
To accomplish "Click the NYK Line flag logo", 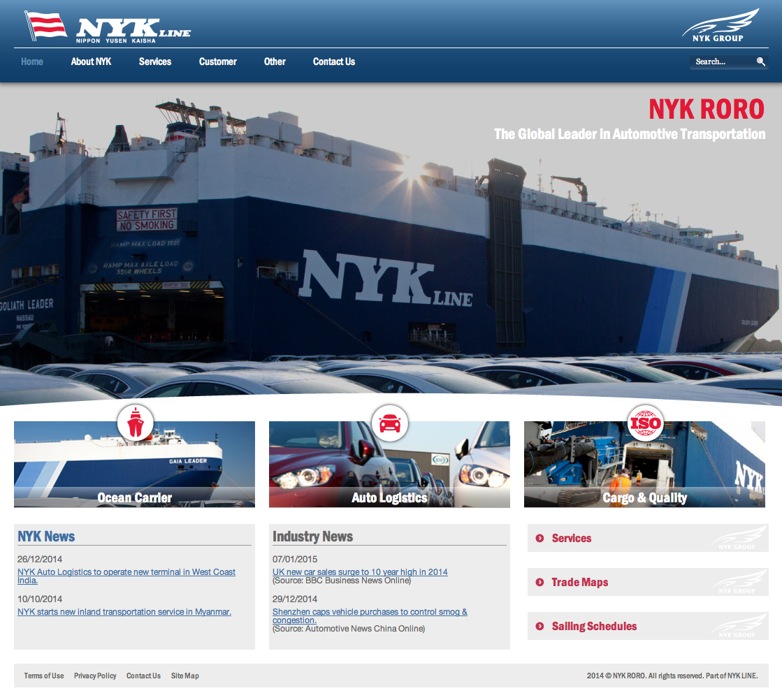I will (x=107, y=27).
